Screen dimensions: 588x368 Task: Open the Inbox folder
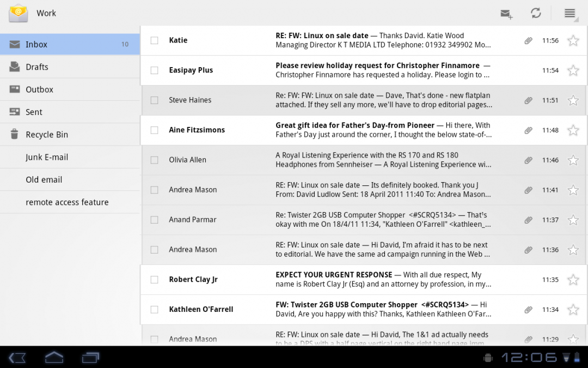tap(70, 44)
